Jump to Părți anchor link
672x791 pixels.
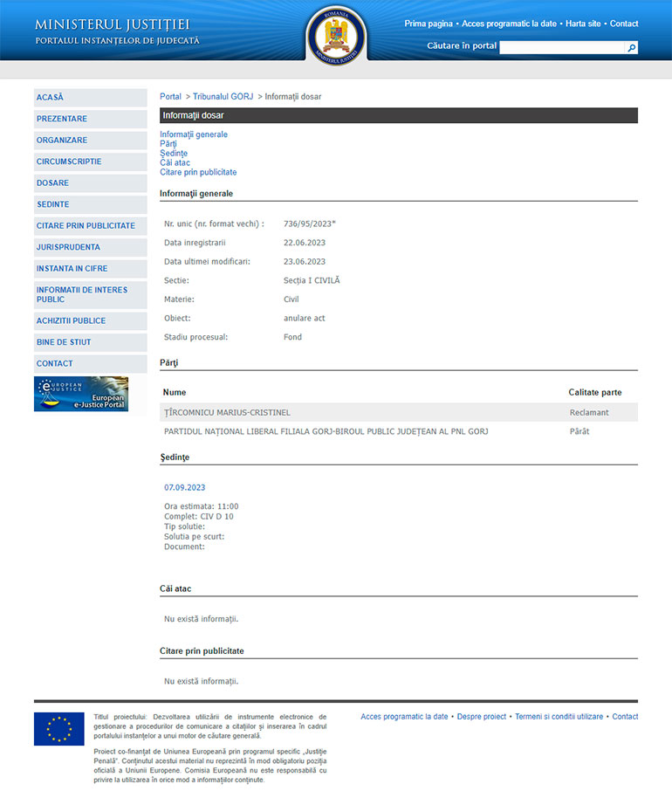tap(168, 144)
